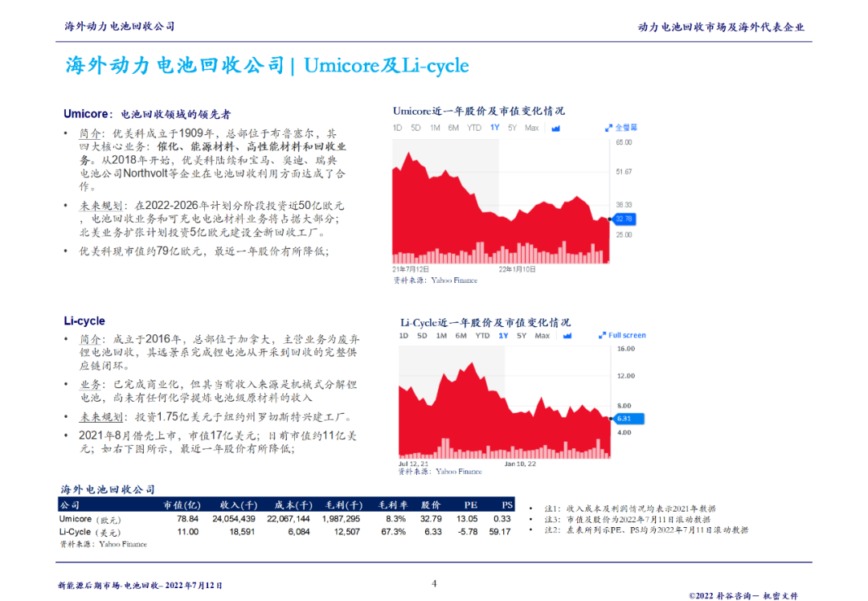Viewport: 868px width, 601px height.
Task: Click 'Umicore (欧元)' table row label
Action: (x=90, y=519)
